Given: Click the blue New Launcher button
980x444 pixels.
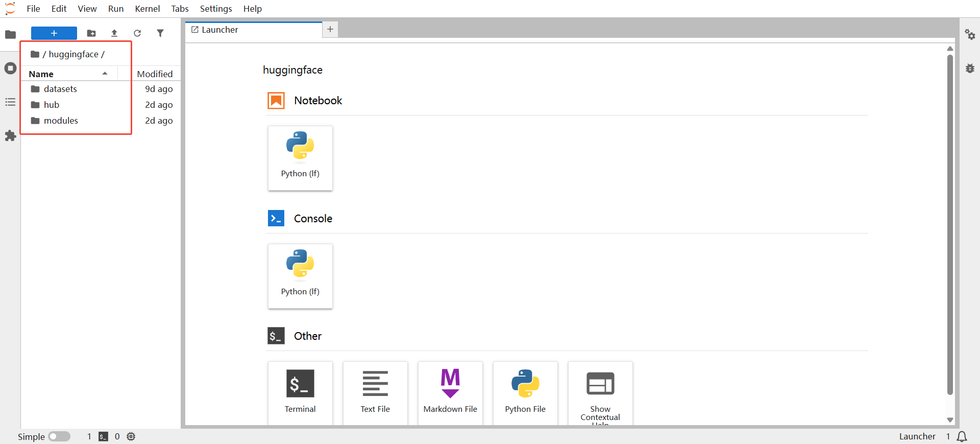Looking at the screenshot, I should coord(54,33).
